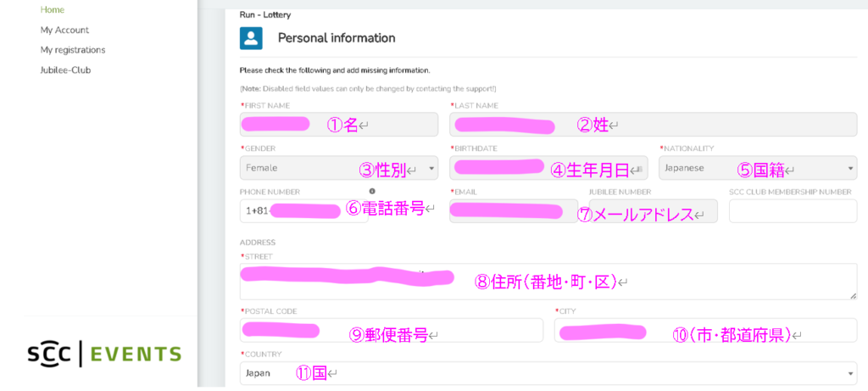868x391 pixels.
Task: Open My registrations page
Action: 73,50
